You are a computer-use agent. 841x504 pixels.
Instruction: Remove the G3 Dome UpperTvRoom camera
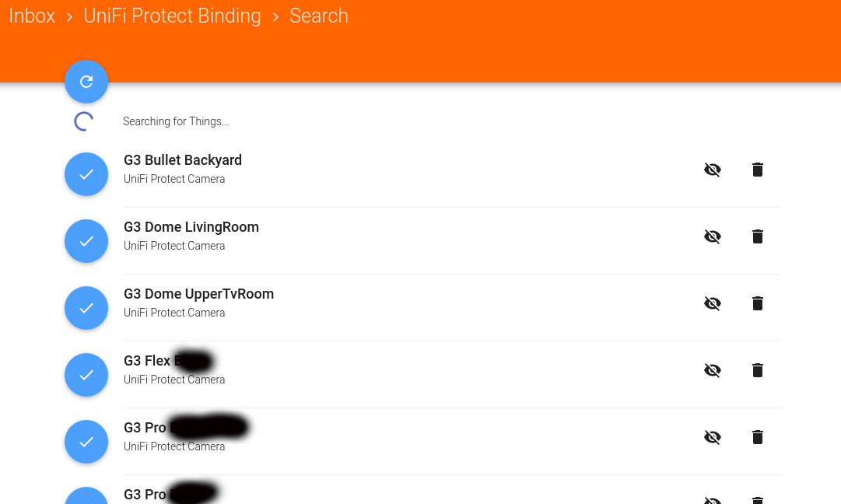(758, 303)
